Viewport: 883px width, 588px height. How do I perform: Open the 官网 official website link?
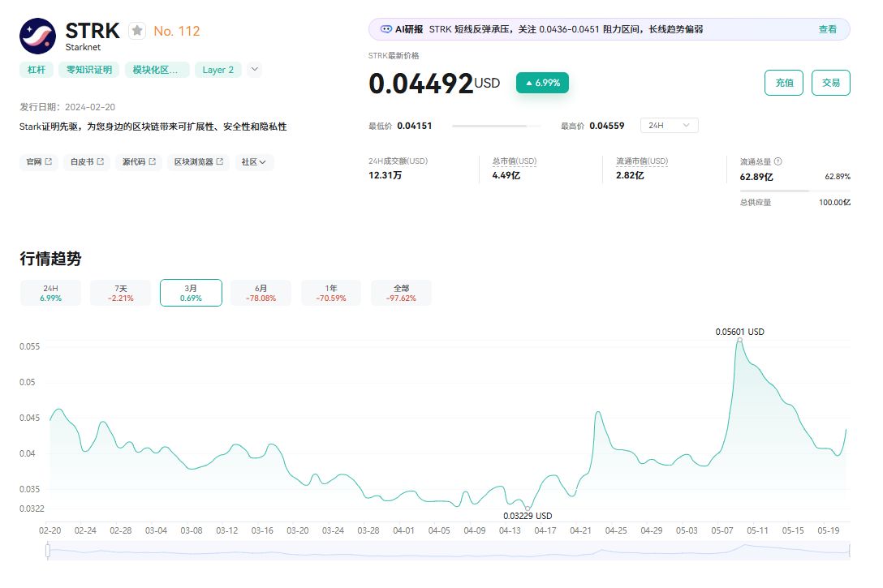click(39, 162)
